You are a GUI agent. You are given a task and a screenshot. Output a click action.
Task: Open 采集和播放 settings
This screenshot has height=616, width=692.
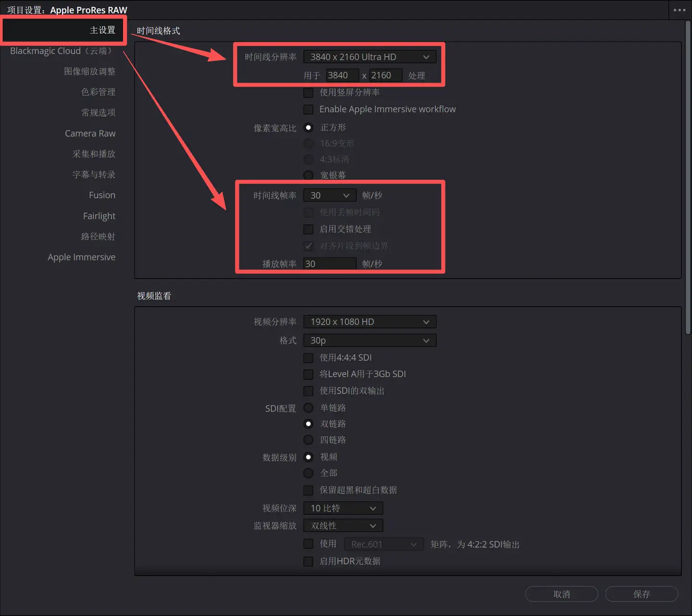coord(94,154)
